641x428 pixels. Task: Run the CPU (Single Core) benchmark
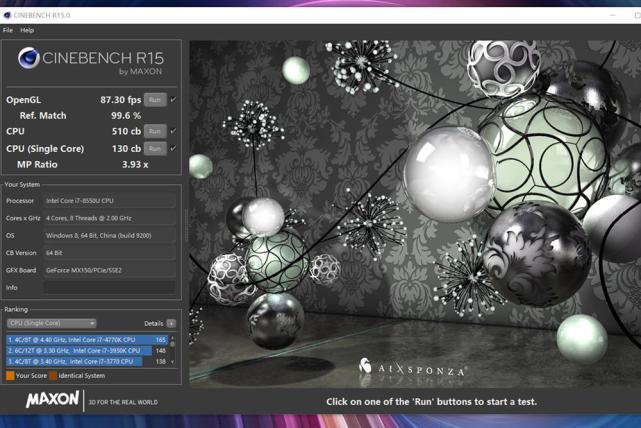(x=155, y=148)
